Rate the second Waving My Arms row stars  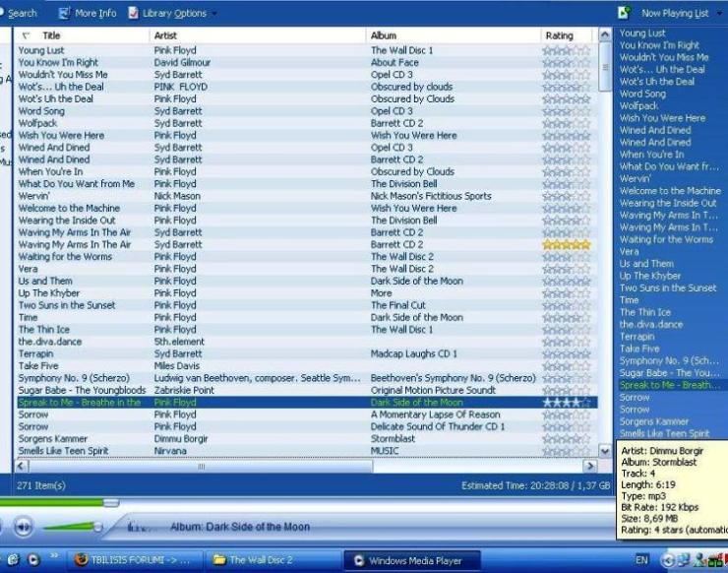click(x=567, y=244)
